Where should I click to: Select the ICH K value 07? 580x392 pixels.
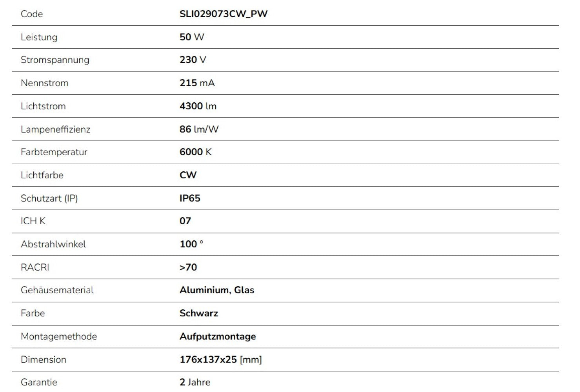pyautogui.click(x=185, y=221)
